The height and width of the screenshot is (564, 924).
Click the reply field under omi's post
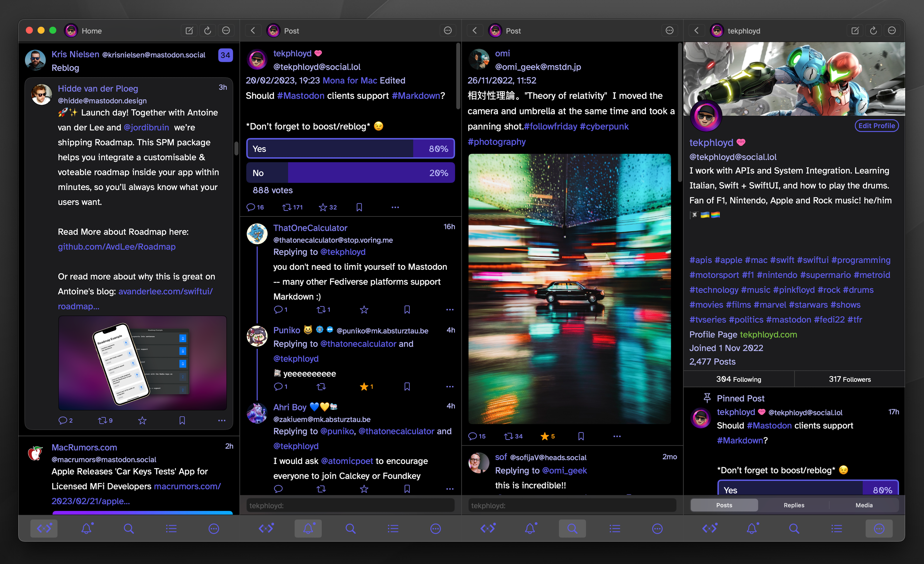click(572, 506)
